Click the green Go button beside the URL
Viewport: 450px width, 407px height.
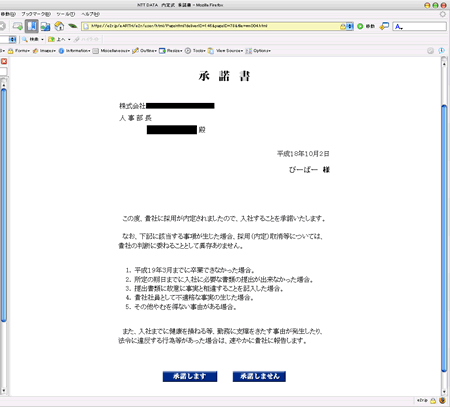point(360,26)
